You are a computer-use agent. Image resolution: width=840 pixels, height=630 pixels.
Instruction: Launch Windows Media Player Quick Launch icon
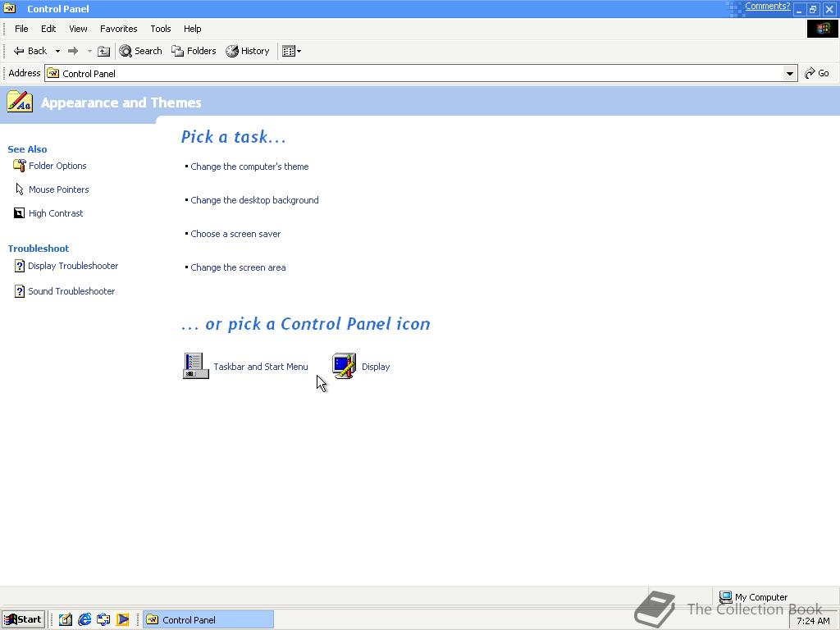123,619
